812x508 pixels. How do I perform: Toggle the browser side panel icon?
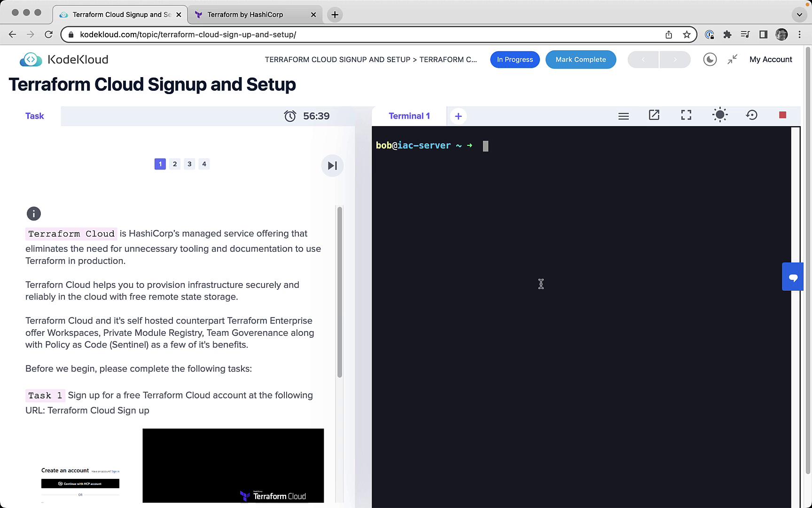[764, 34]
